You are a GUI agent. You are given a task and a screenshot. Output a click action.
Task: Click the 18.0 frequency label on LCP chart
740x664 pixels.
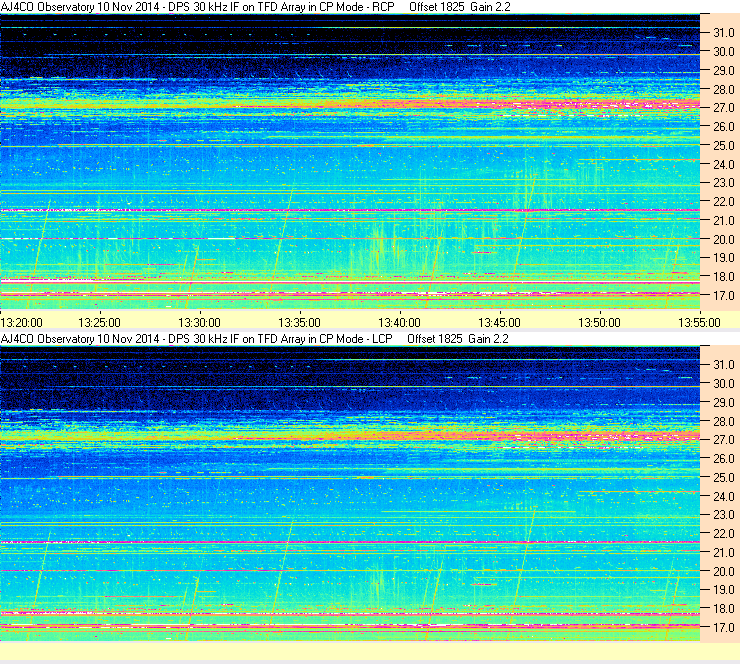[724, 609]
